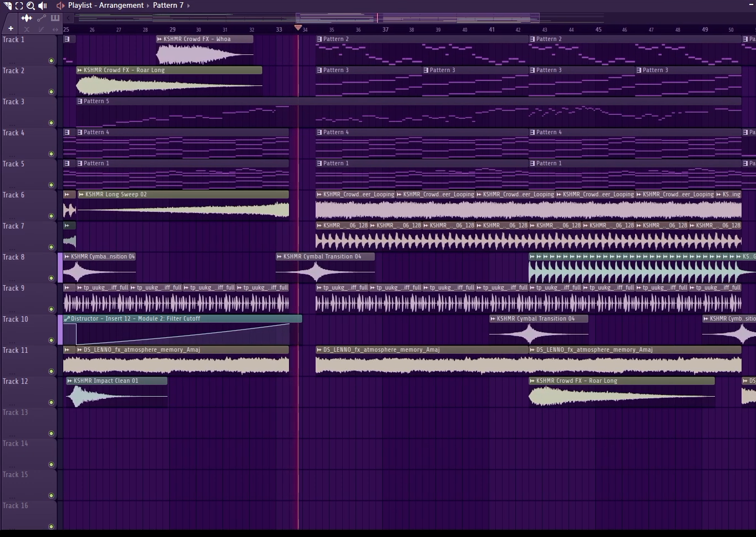Open clip menu icon of KSHMR Impact Clean 01
The width and height of the screenshot is (756, 537).
[70, 381]
